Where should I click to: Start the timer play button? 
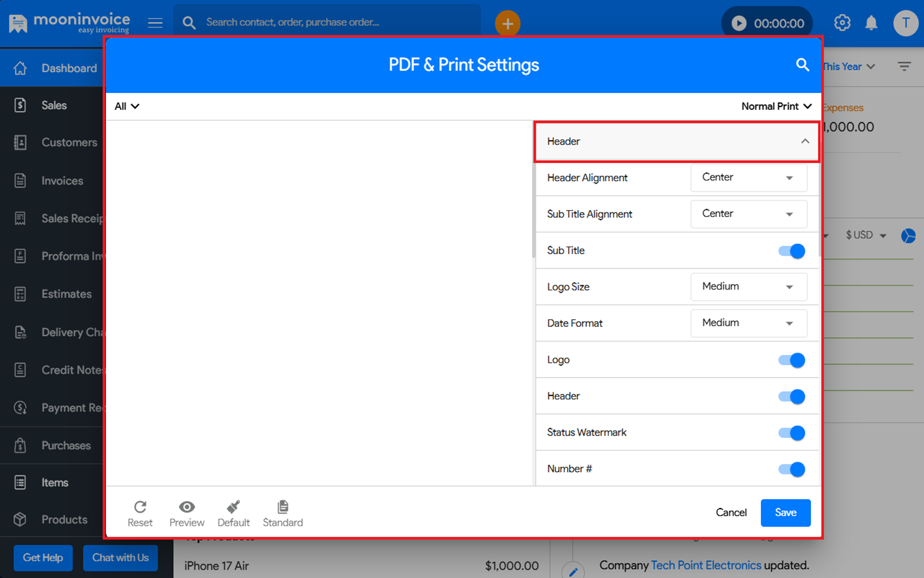tap(739, 24)
